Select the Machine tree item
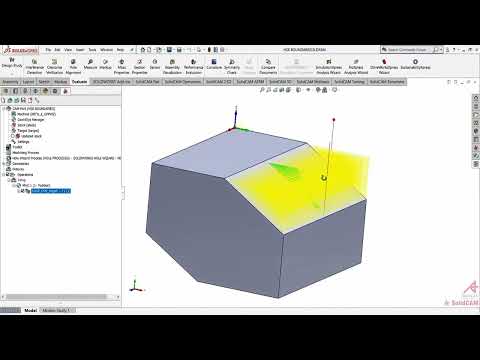This screenshot has height=360, width=480. (33, 114)
